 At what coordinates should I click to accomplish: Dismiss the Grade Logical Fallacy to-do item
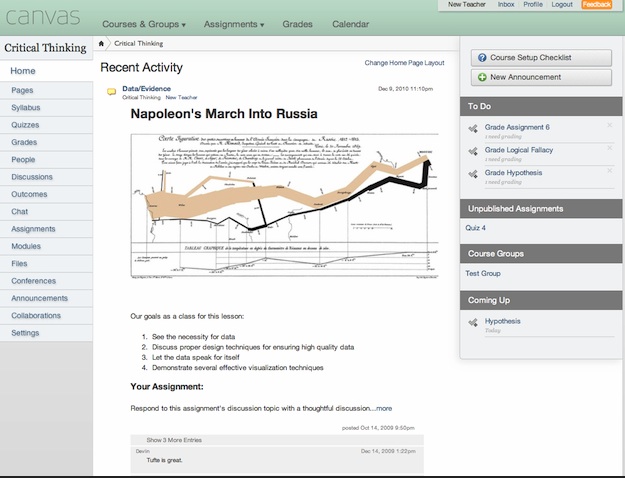609,148
